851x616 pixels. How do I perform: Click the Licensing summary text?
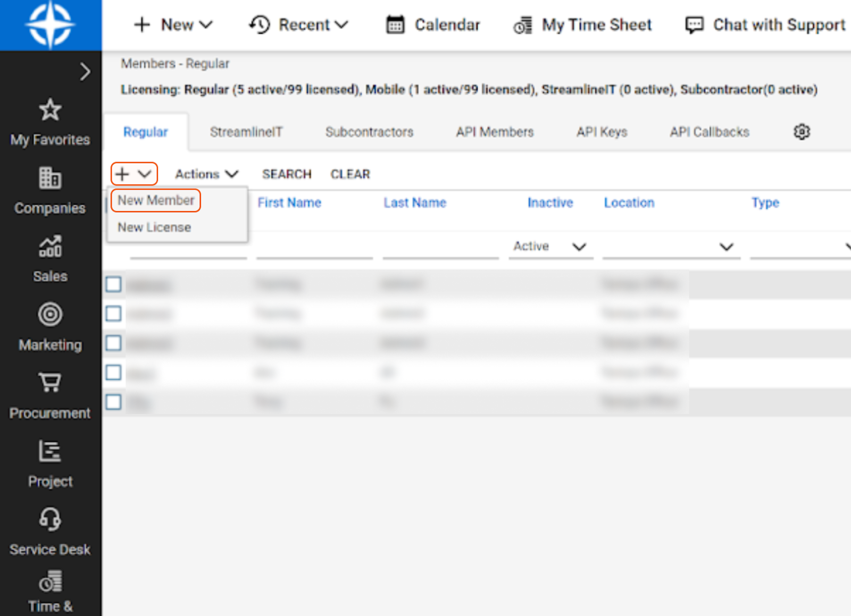click(x=469, y=89)
